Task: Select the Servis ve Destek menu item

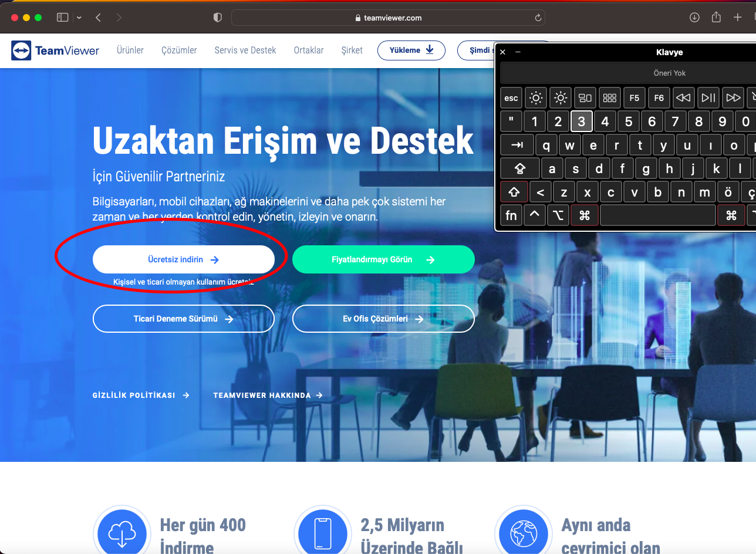Action: 245,50
